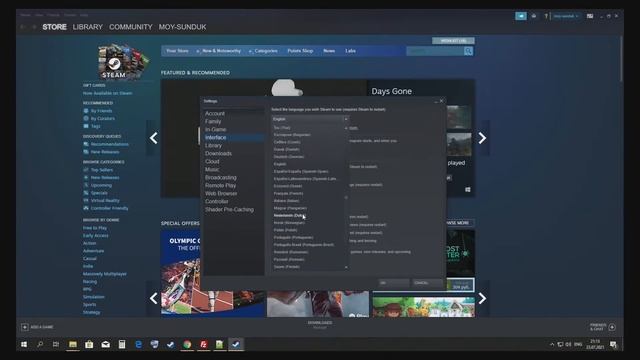Show next special offers with right arrow
The image size is (640, 360).
[482, 298]
